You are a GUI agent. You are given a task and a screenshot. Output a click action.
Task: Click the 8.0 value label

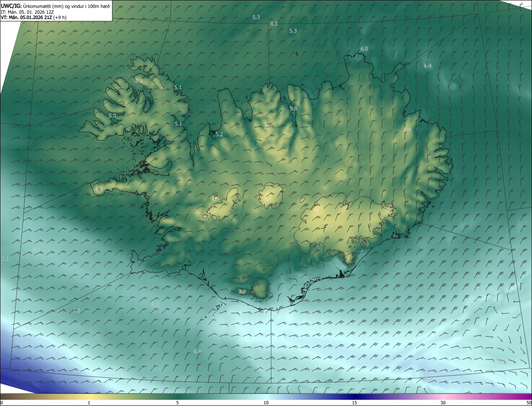coord(155,304)
